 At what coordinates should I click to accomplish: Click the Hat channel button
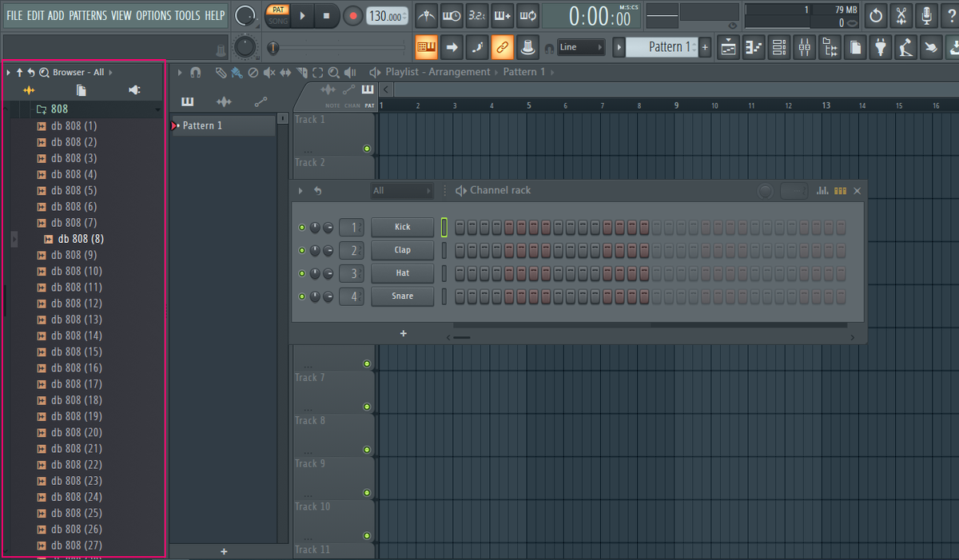pos(403,274)
